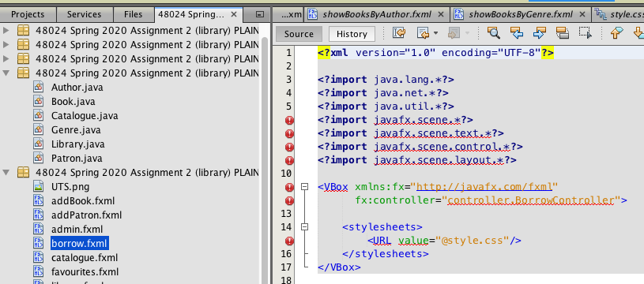Toggle Highlight Search icon
Image resolution: width=644 pixels, height=284 pixels.
[x=563, y=33]
